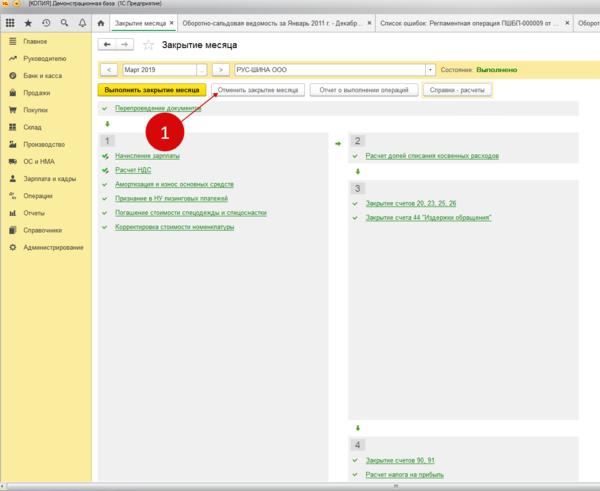Screen dimensions: 600x491
Task: Select the Закрытие месяца tab
Action: pyautogui.click(x=140, y=23)
